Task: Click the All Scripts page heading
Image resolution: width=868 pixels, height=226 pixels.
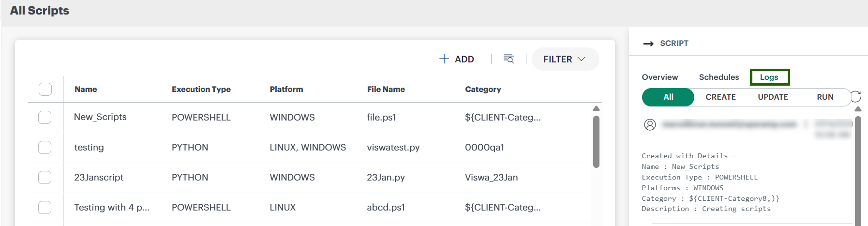Action: (40, 11)
